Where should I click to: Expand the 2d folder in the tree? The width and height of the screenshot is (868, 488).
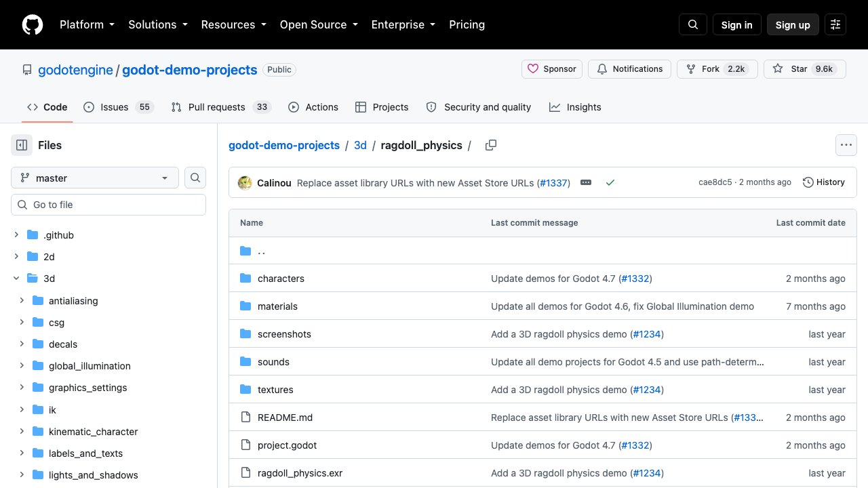tap(16, 257)
